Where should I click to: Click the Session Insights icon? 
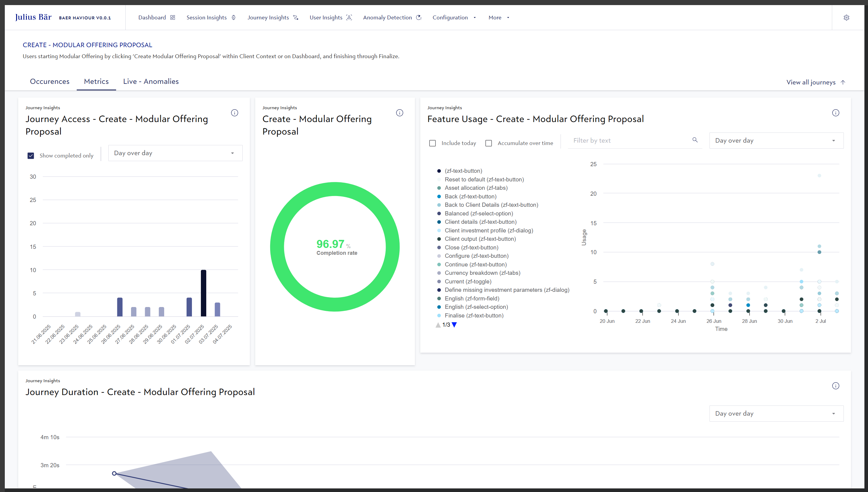click(233, 18)
